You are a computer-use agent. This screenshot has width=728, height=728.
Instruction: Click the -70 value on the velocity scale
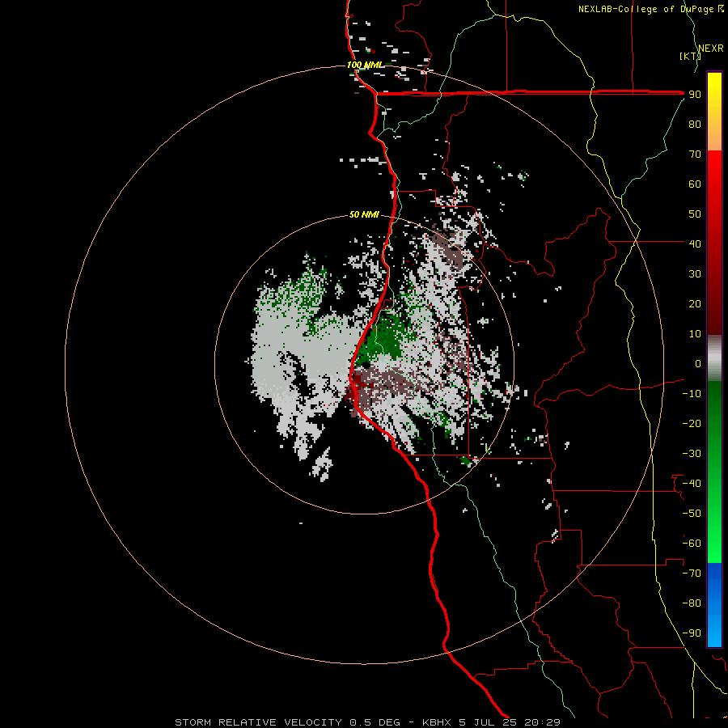pyautogui.click(x=692, y=574)
